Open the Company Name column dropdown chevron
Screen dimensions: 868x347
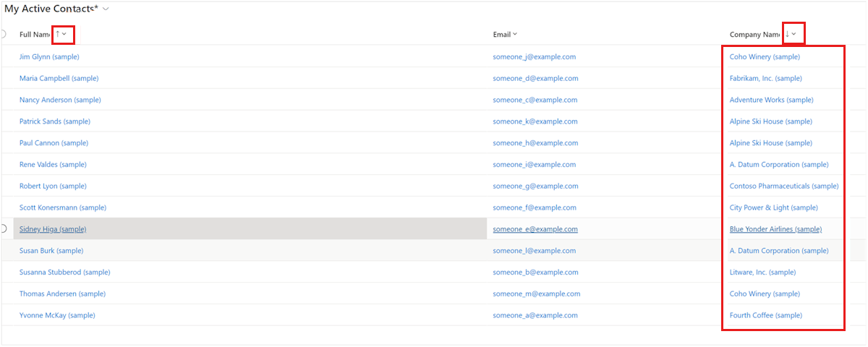point(794,34)
